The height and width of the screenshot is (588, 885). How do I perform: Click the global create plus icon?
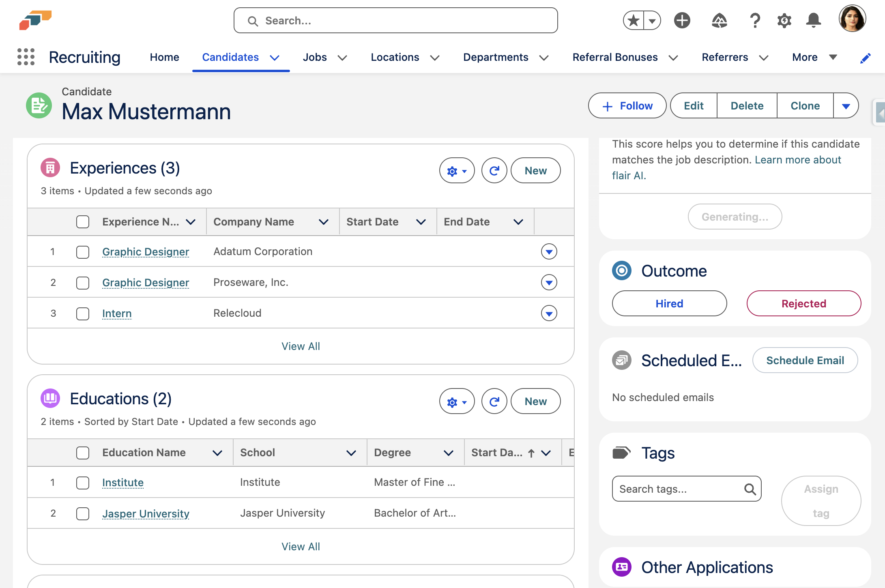682,20
